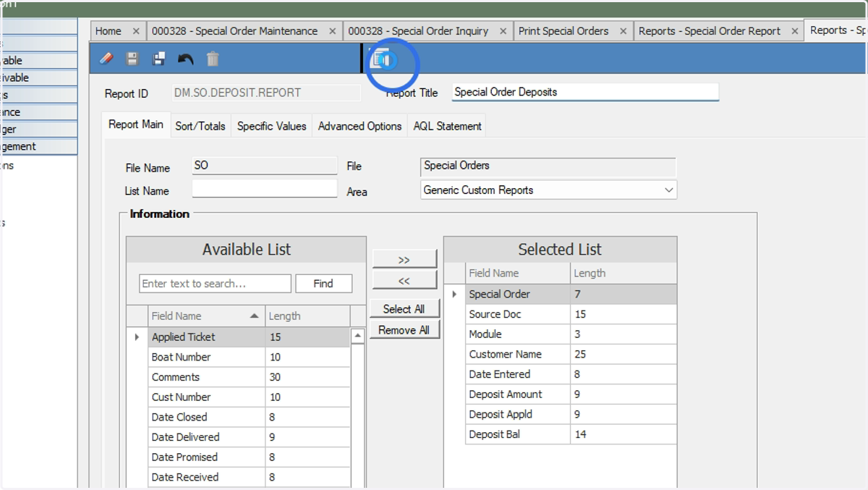This screenshot has height=490, width=868.
Task: Select Boat Number in the Available List
Action: pyautogui.click(x=207, y=358)
